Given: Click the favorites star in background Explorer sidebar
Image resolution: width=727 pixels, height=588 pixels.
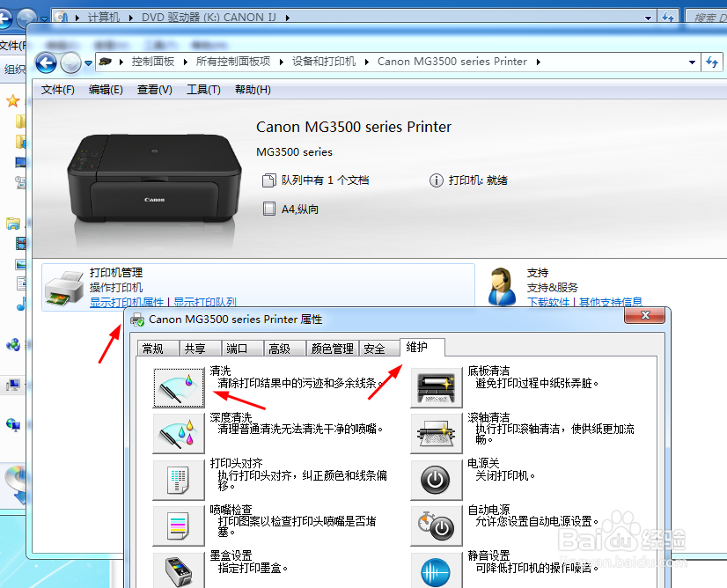Looking at the screenshot, I should click(12, 100).
